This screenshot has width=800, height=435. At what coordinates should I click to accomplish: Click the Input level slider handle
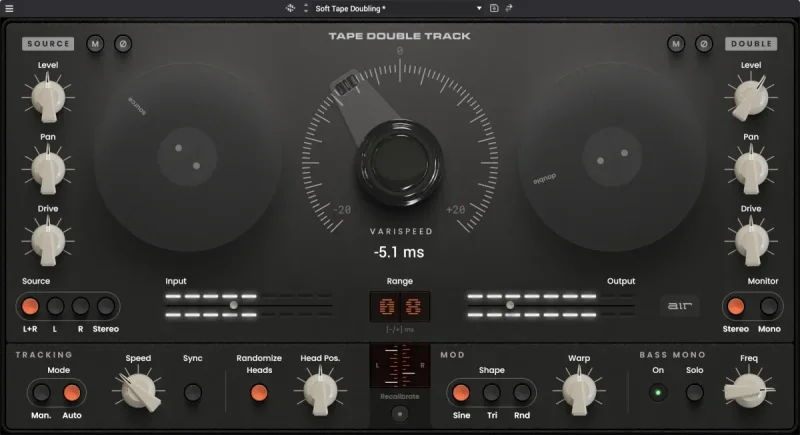(x=234, y=305)
